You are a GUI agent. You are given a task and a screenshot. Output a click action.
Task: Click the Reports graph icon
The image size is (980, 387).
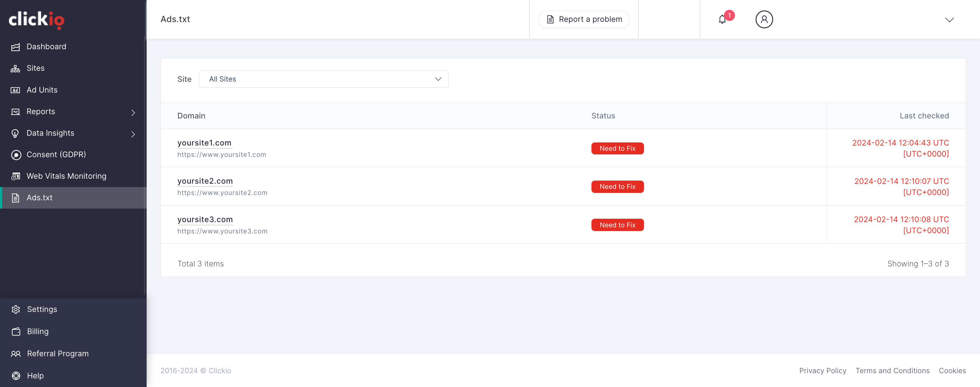pyautogui.click(x=16, y=112)
